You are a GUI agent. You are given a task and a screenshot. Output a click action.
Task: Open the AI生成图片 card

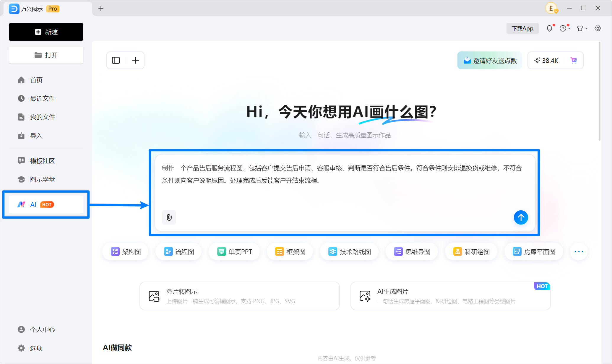pos(451,296)
